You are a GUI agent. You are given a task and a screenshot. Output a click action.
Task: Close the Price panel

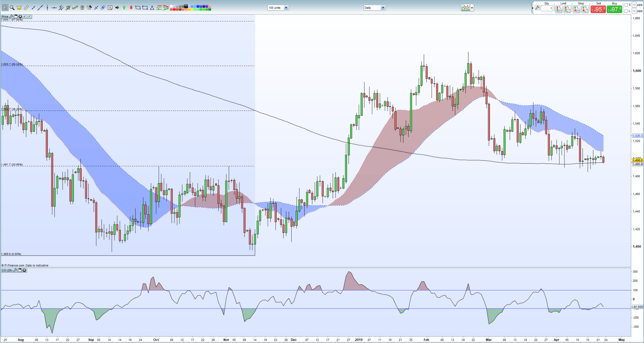tap(20, 16)
